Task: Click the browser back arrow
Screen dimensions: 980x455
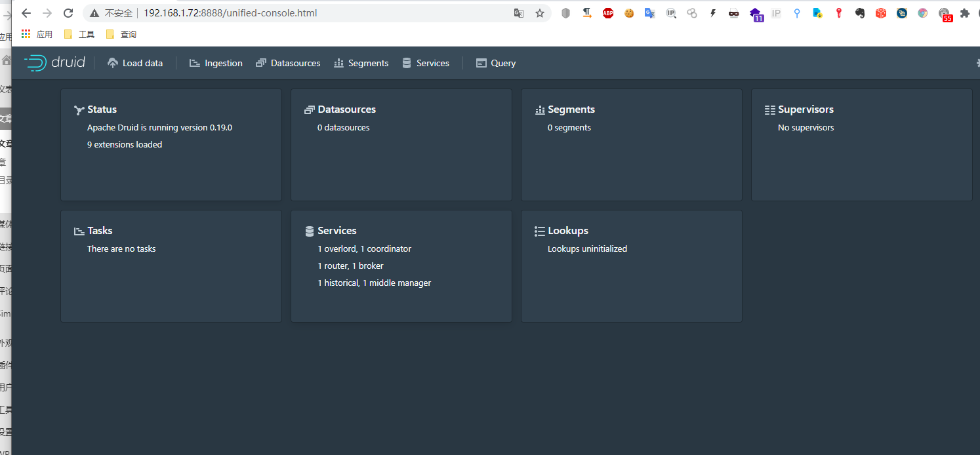Action: click(26, 13)
